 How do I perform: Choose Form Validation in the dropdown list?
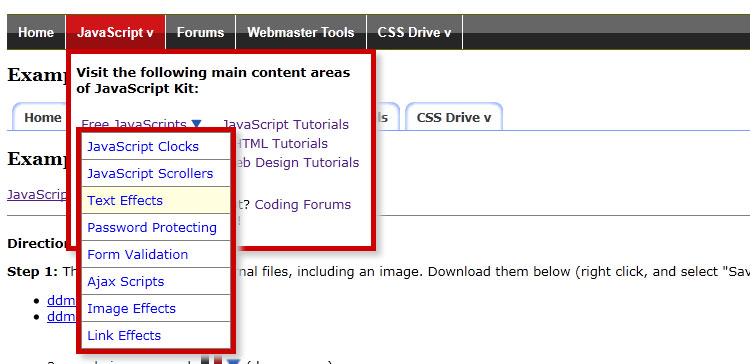[156, 254]
